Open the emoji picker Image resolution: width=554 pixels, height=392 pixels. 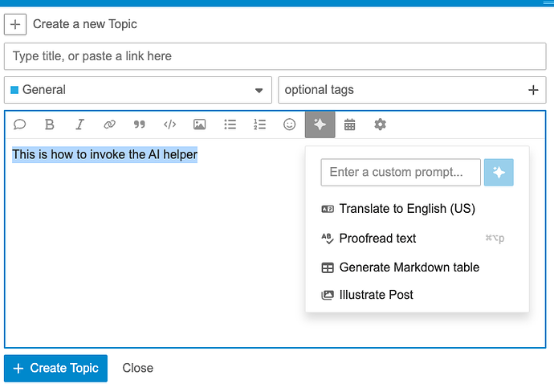[289, 125]
